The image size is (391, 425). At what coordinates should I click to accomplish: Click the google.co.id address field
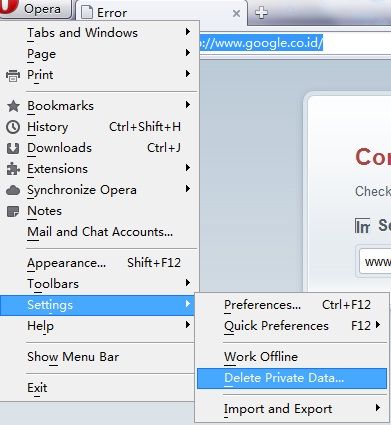point(295,44)
